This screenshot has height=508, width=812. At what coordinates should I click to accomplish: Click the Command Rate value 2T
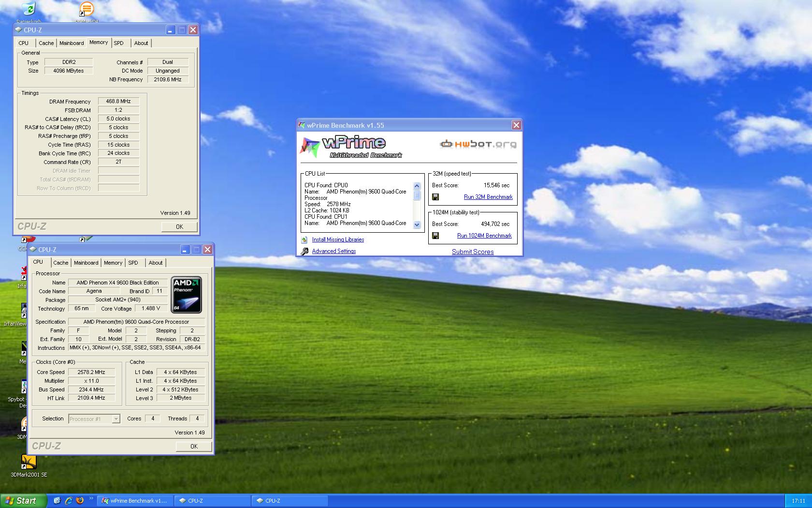(x=118, y=162)
